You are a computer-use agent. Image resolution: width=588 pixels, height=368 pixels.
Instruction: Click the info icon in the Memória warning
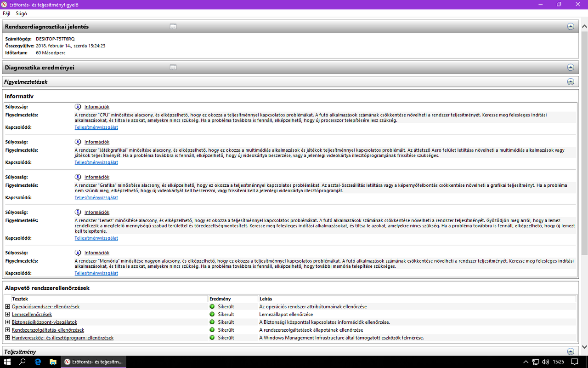point(78,253)
